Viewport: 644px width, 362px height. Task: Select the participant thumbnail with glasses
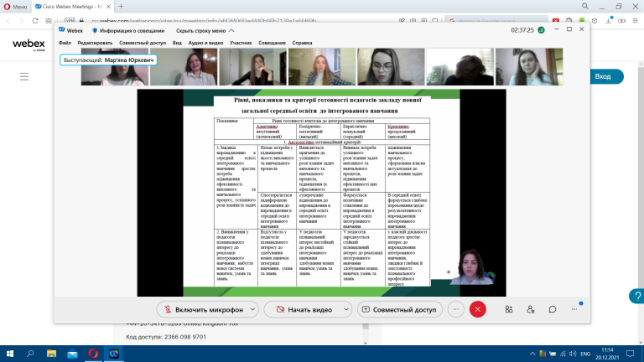[x=391, y=67]
